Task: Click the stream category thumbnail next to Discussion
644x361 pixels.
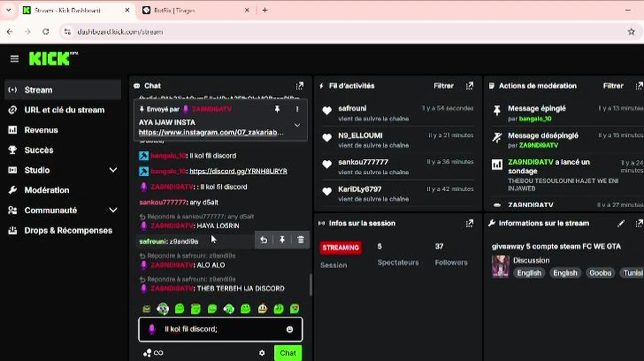Action: point(501,266)
